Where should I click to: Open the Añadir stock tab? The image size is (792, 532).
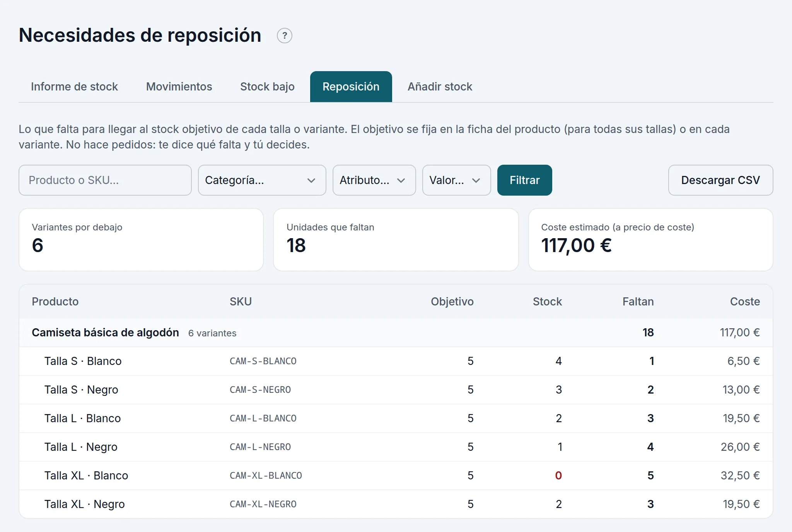tap(440, 87)
